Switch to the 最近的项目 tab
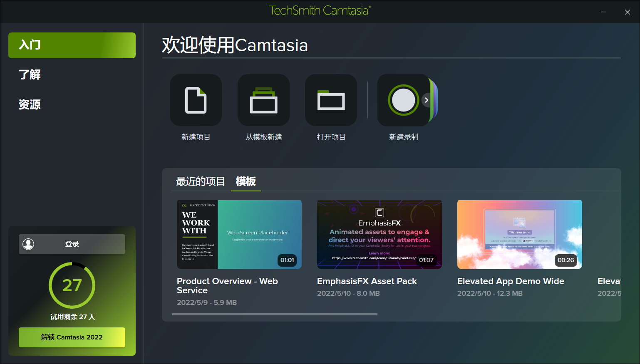Image resolution: width=640 pixels, height=364 pixels. pos(201,181)
